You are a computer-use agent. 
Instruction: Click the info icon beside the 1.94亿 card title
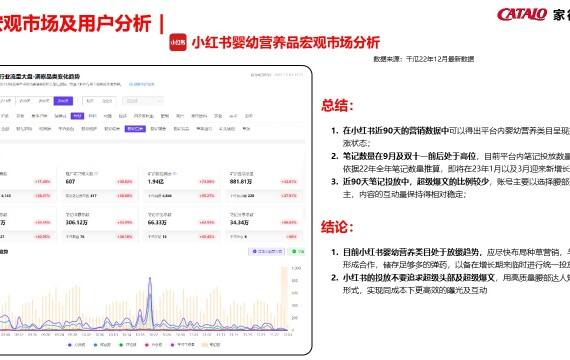(175, 174)
